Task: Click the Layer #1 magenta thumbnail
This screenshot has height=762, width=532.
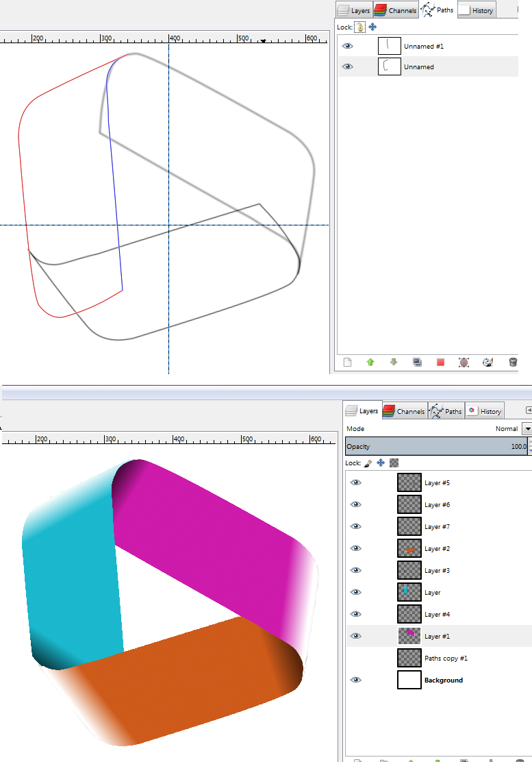Action: [409, 636]
